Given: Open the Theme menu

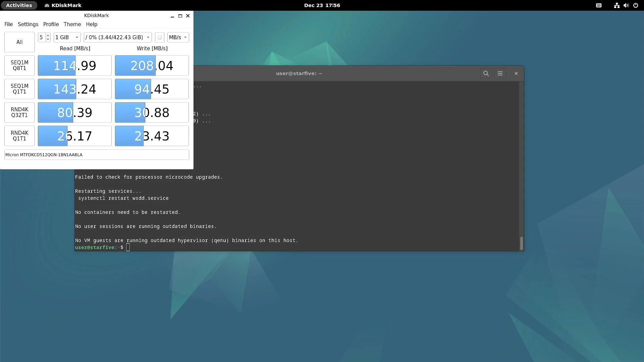Looking at the screenshot, I should [x=72, y=24].
